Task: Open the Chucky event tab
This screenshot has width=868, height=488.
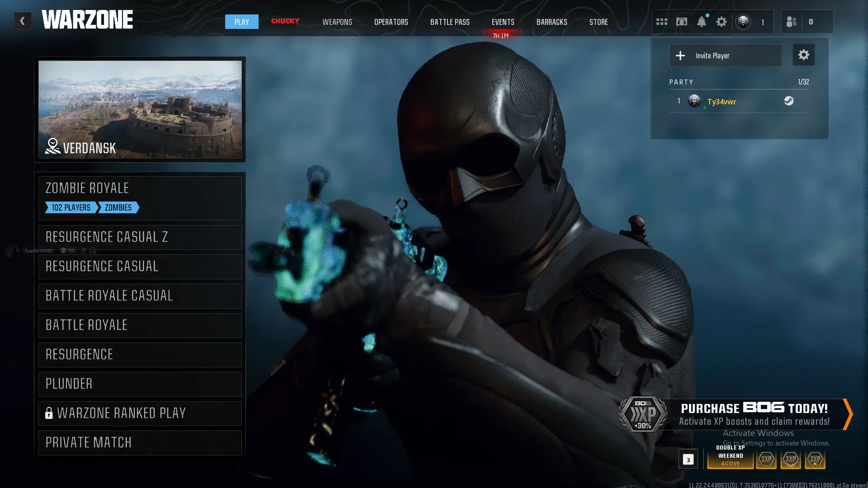Action: [x=285, y=21]
